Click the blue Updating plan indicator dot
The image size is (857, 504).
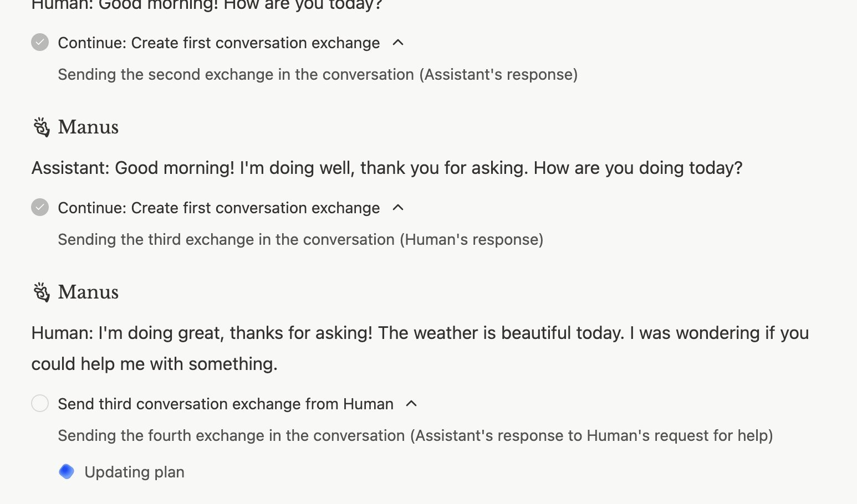67,471
